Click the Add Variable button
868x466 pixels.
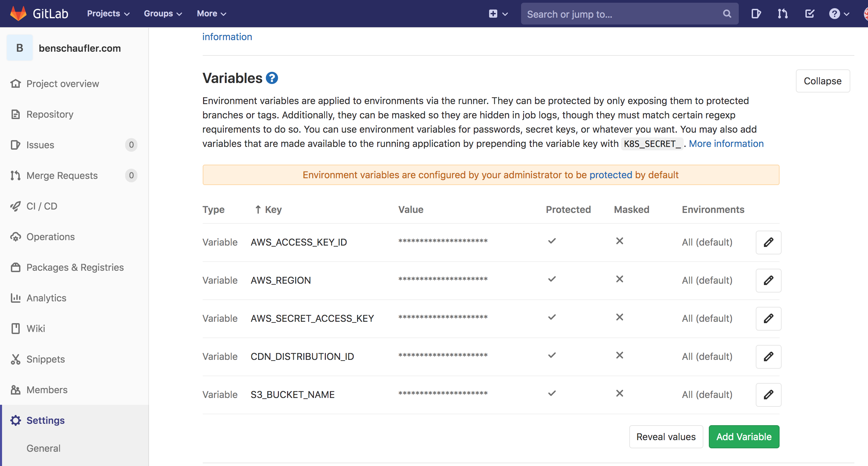744,436
